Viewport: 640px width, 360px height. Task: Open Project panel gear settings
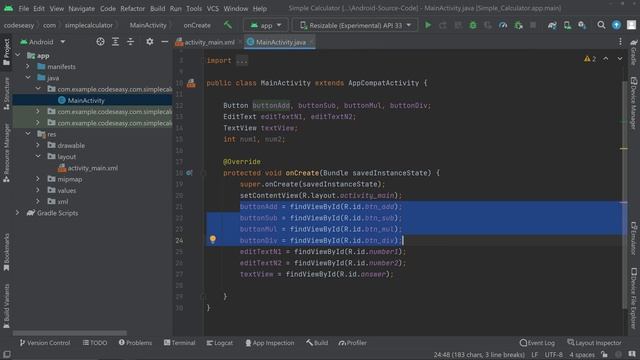(x=150, y=42)
